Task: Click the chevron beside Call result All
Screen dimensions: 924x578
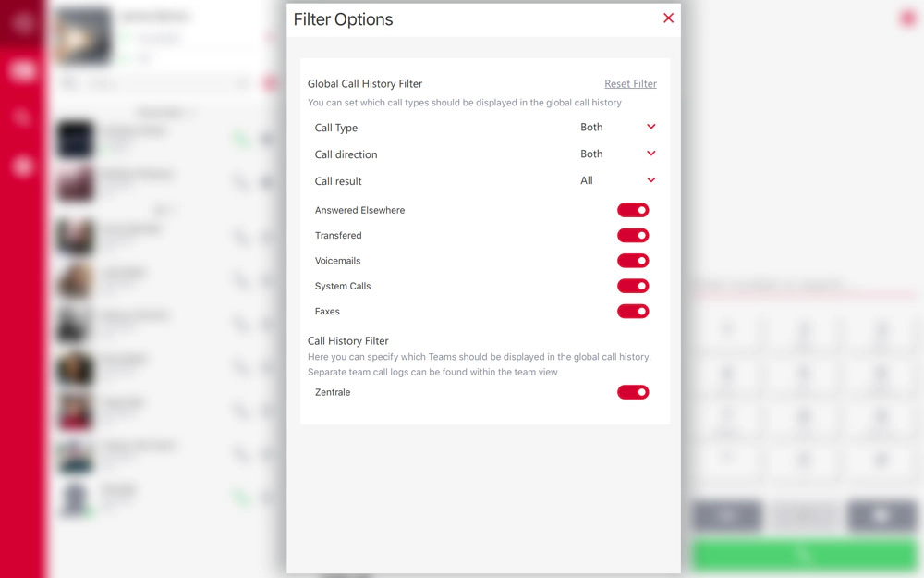Action: coord(651,180)
